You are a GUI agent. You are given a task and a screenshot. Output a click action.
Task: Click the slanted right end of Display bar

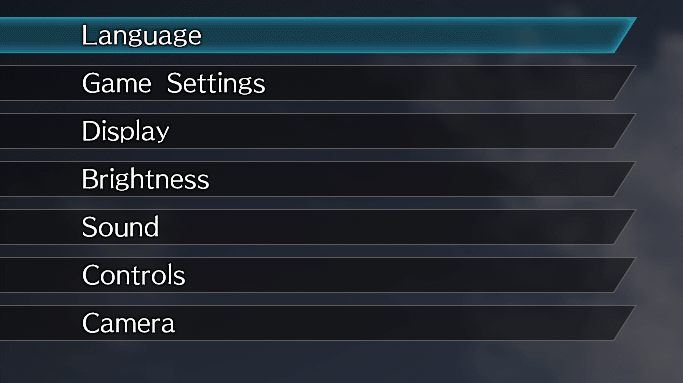pos(625,131)
